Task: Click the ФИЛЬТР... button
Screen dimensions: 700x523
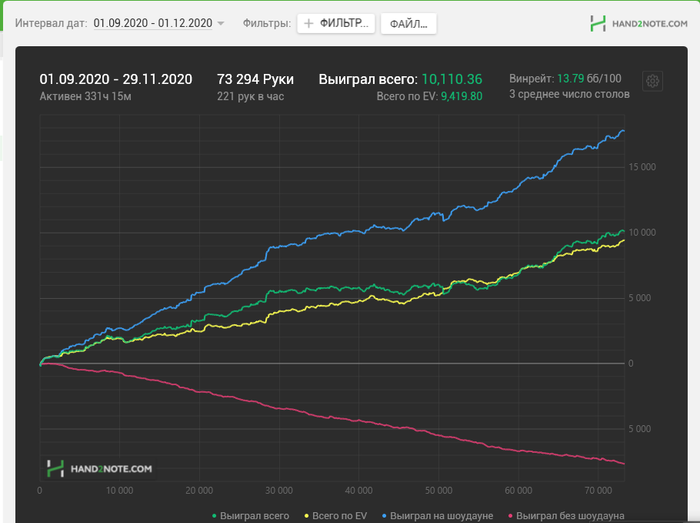Action: pyautogui.click(x=336, y=23)
